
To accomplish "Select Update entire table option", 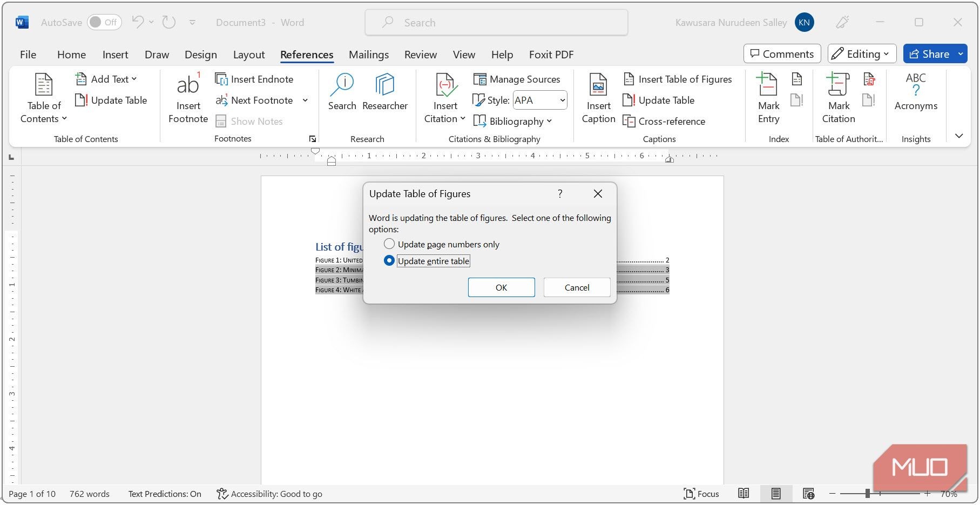I will pyautogui.click(x=427, y=261).
